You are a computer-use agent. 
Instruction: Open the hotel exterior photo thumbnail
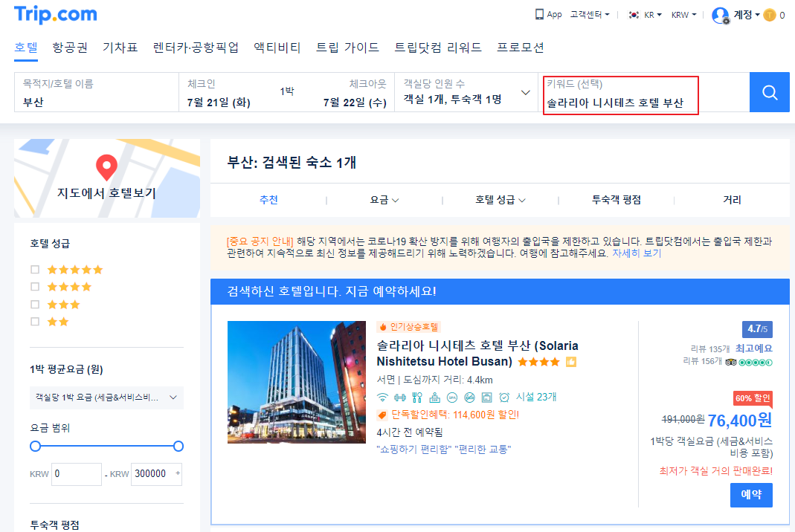[297, 382]
